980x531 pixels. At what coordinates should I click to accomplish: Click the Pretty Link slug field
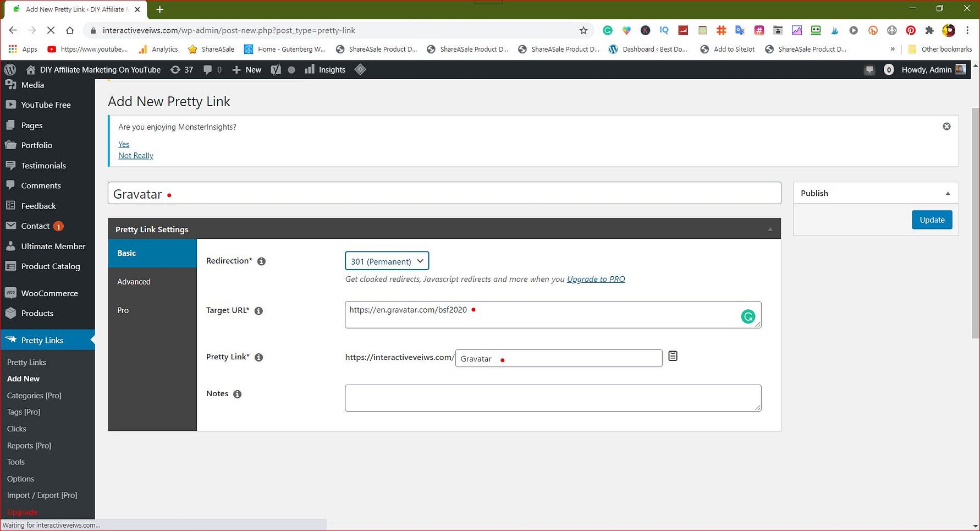tap(559, 358)
